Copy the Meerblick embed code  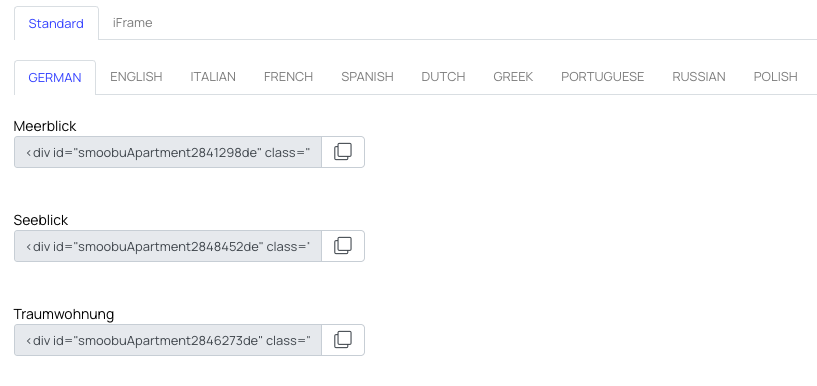click(343, 152)
